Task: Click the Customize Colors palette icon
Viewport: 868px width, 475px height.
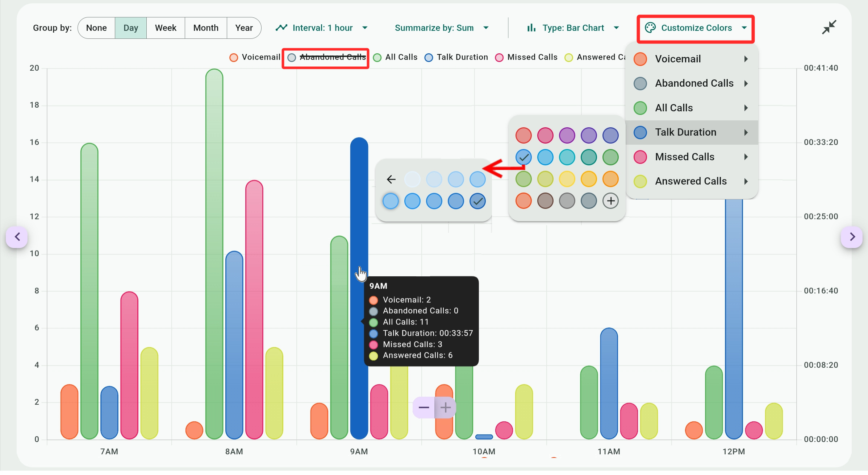Action: click(650, 28)
